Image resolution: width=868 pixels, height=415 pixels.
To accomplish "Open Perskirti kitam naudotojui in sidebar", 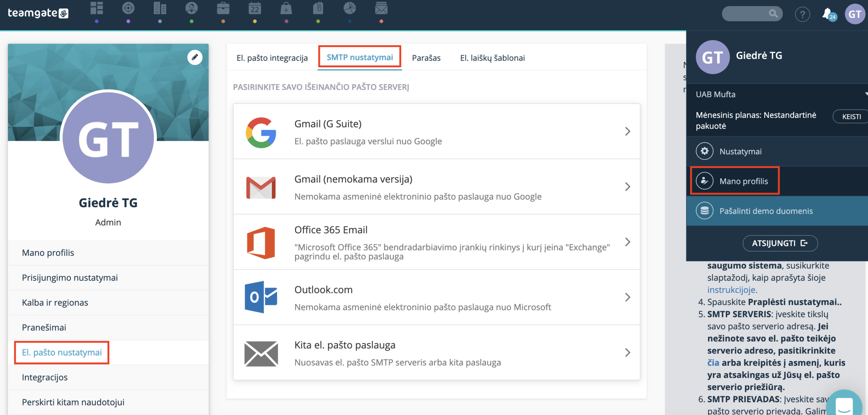I will 108,402.
